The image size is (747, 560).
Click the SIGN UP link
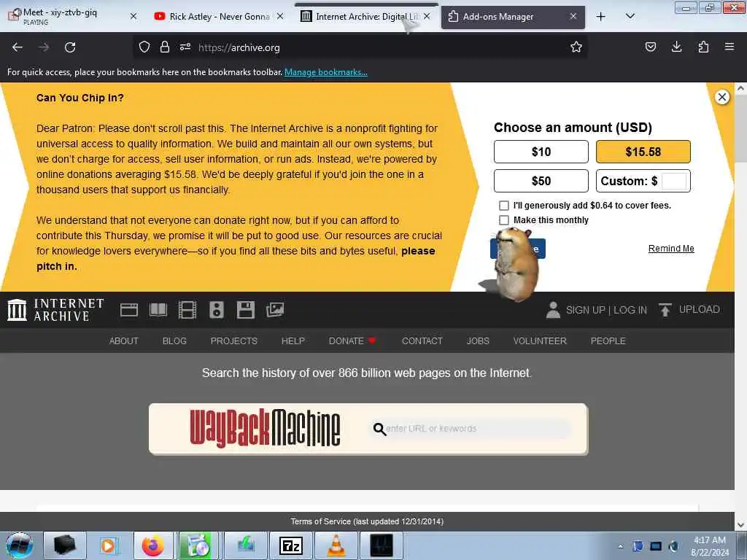click(x=585, y=310)
